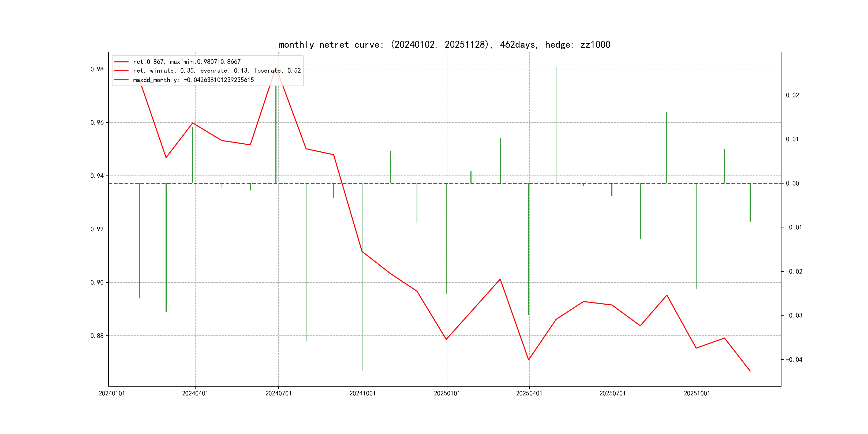Click the maxdd_monthly legend entry
The image size is (868, 434).
193,80
